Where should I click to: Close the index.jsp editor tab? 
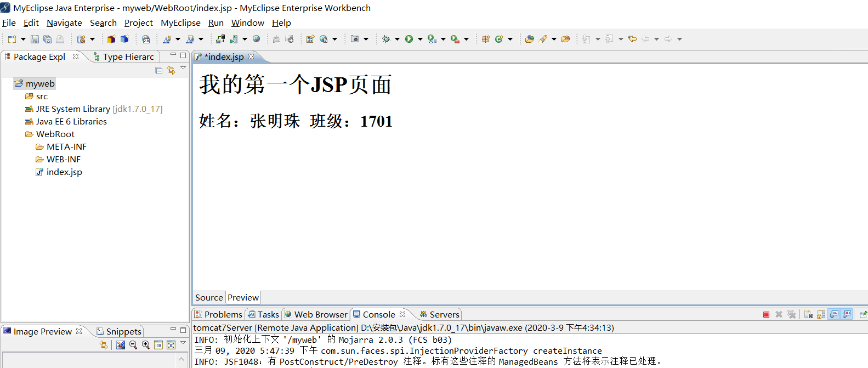[251, 56]
